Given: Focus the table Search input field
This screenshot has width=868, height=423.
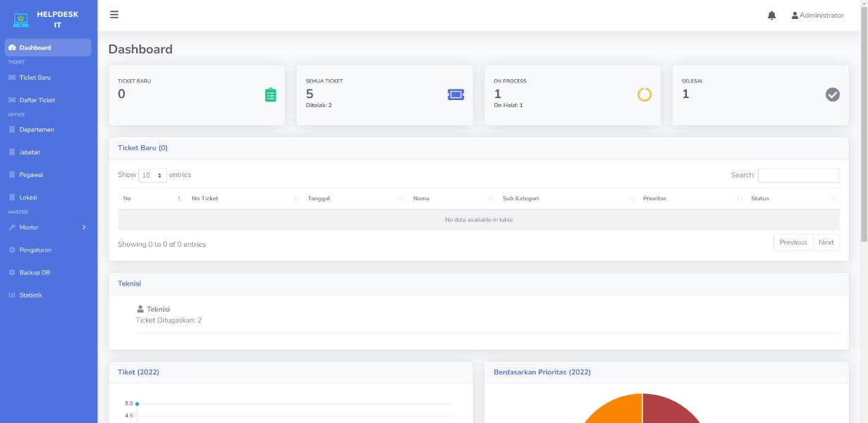Looking at the screenshot, I should (x=799, y=176).
